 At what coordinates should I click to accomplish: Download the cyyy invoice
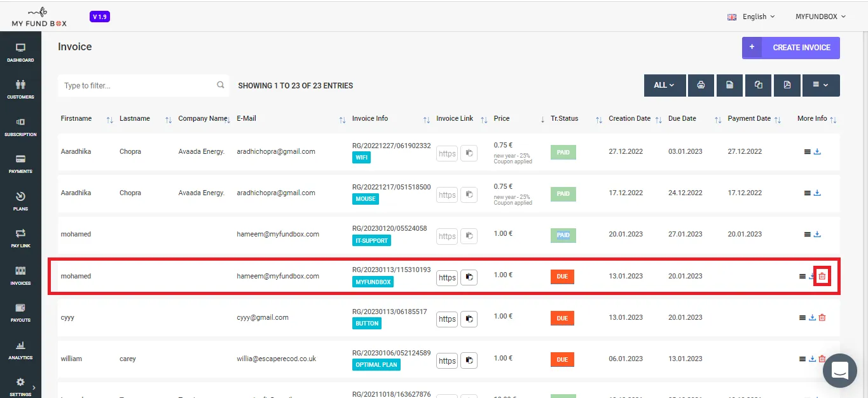point(812,318)
